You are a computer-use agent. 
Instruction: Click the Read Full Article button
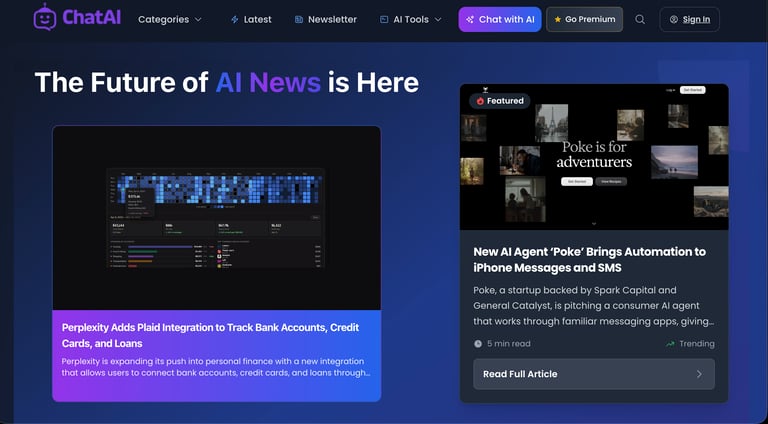pyautogui.click(x=594, y=374)
